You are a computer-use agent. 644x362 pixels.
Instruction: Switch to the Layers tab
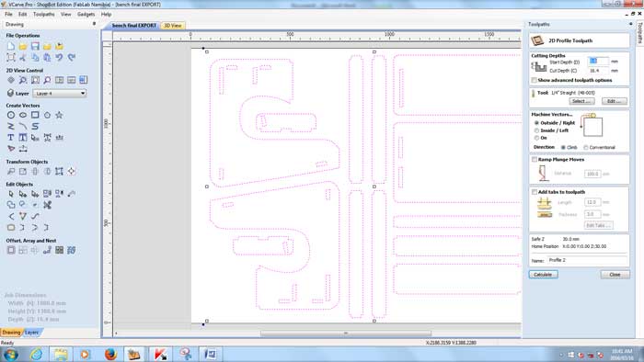coord(31,333)
